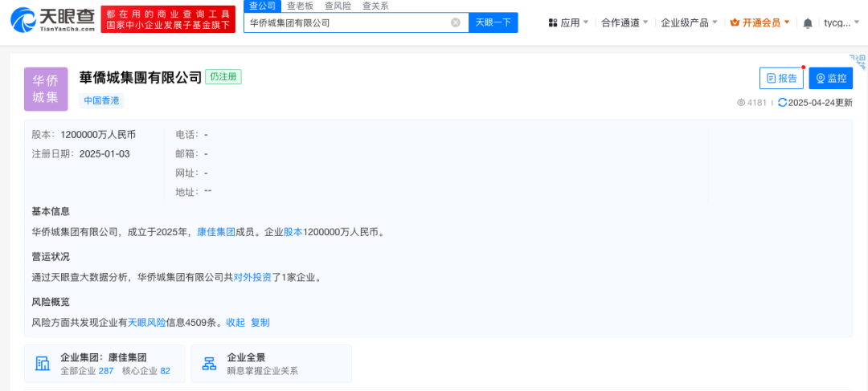Collapse the summary with 收起
868x391 pixels.
(x=235, y=323)
